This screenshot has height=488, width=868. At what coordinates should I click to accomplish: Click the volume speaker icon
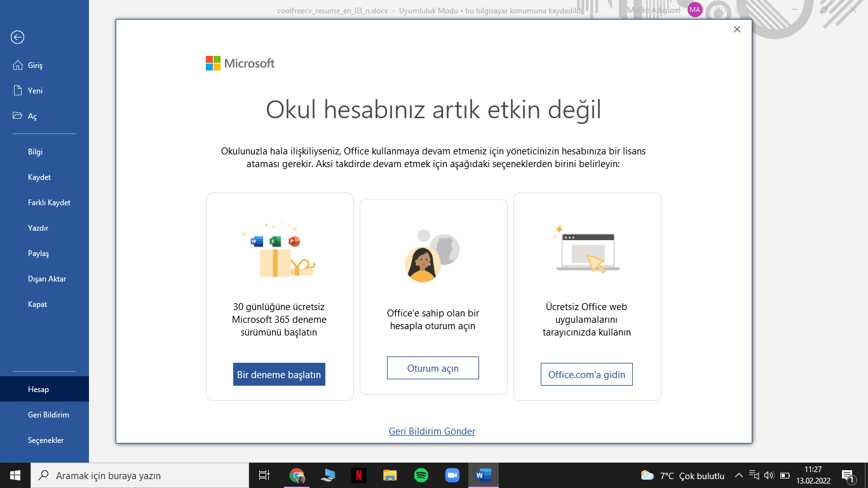[769, 475]
